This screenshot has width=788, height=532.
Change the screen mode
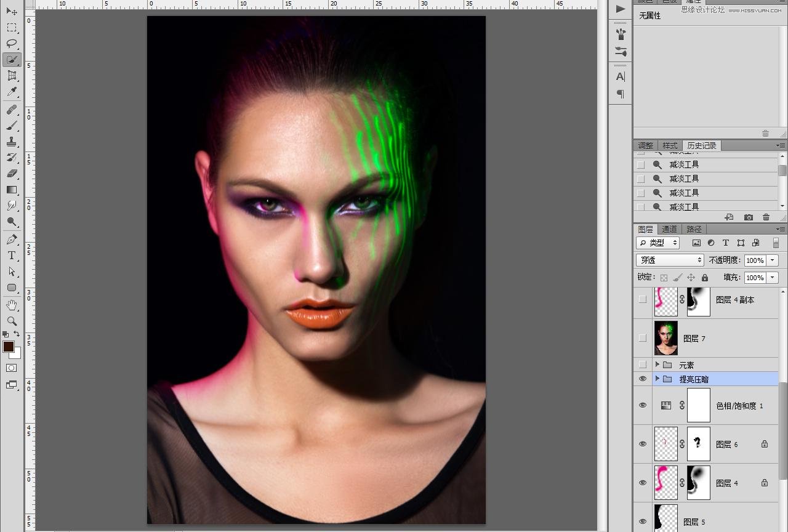click(x=12, y=385)
